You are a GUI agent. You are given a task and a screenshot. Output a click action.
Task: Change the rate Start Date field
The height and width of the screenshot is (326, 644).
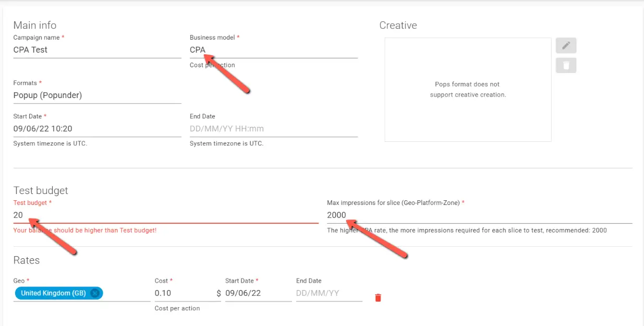click(x=258, y=293)
